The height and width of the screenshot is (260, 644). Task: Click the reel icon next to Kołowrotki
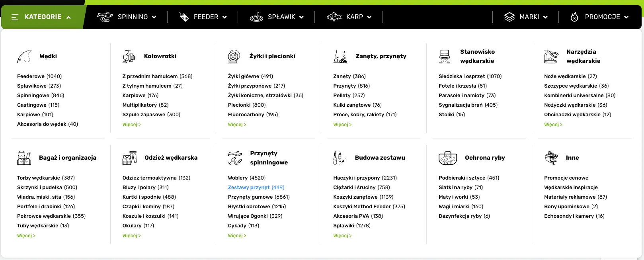[x=129, y=57]
